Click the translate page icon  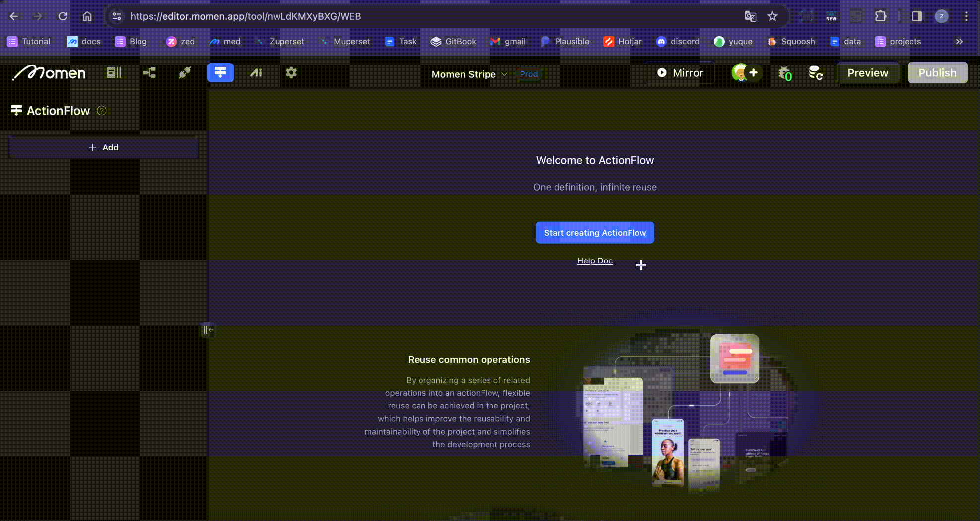pos(750,16)
